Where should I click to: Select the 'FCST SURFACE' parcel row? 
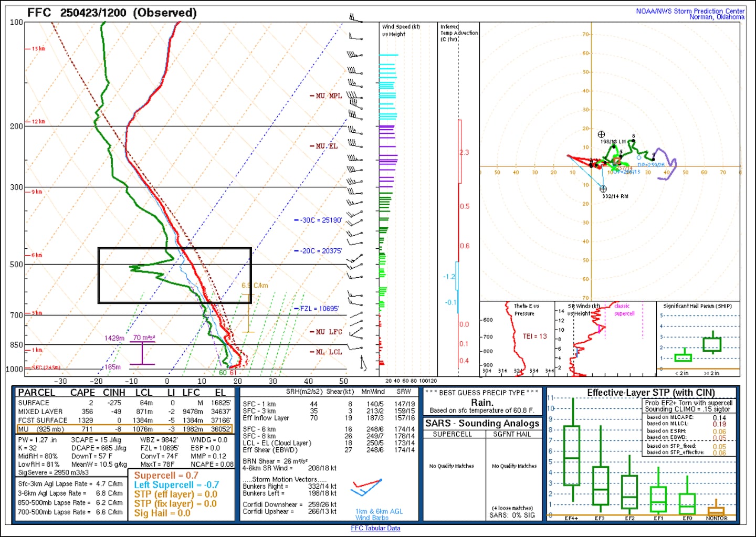point(124,420)
